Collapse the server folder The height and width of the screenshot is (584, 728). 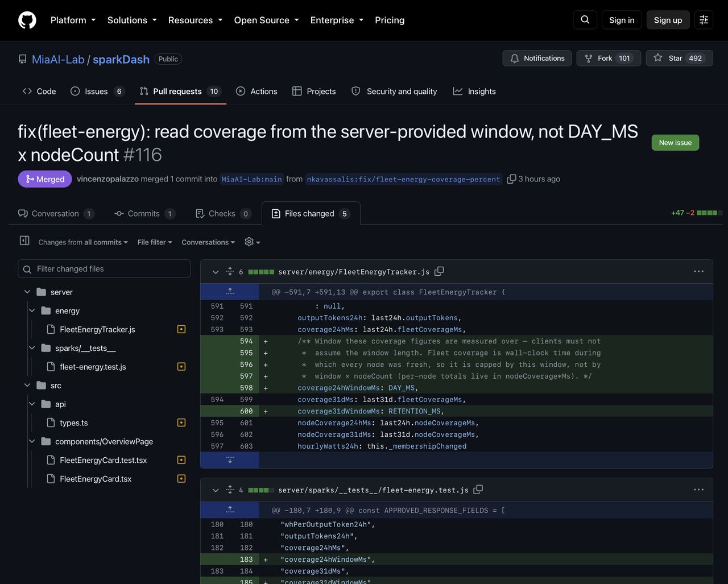coord(27,292)
